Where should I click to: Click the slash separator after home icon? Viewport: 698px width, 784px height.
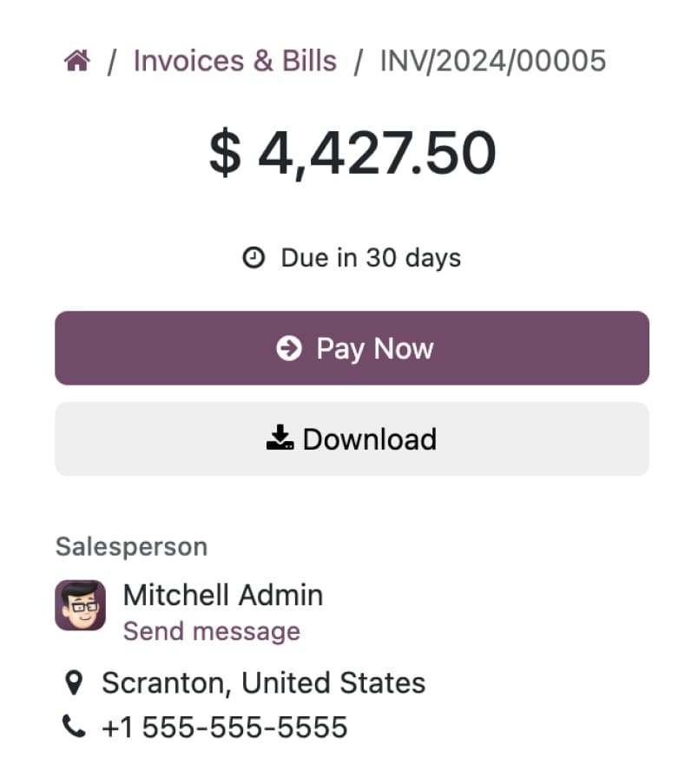pos(112,62)
